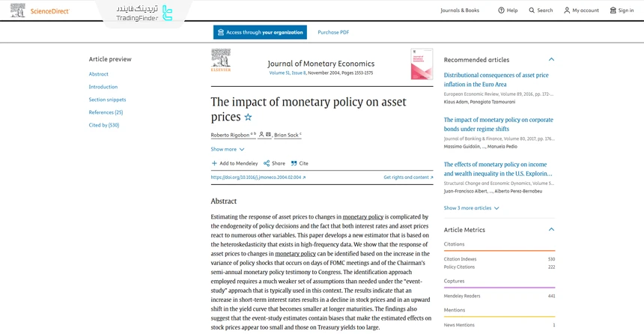
Task: Jump to Section snippets in sidebar
Action: (x=107, y=100)
